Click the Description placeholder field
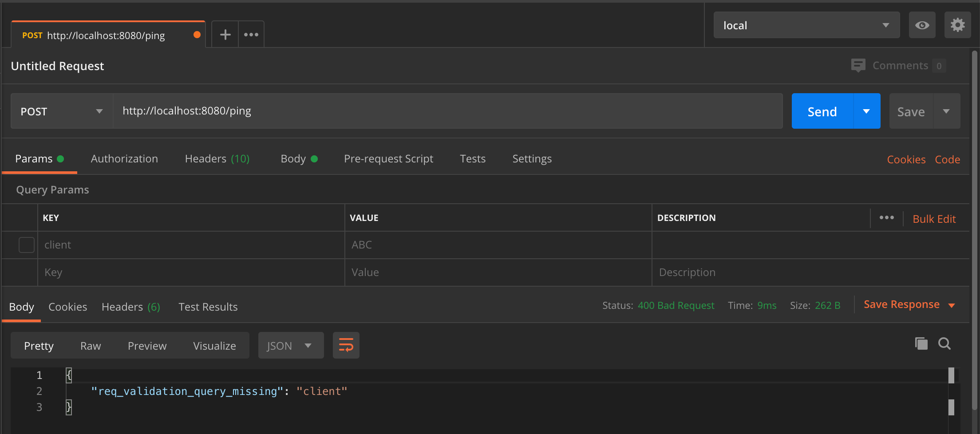Image resolution: width=980 pixels, height=434 pixels. click(810, 272)
